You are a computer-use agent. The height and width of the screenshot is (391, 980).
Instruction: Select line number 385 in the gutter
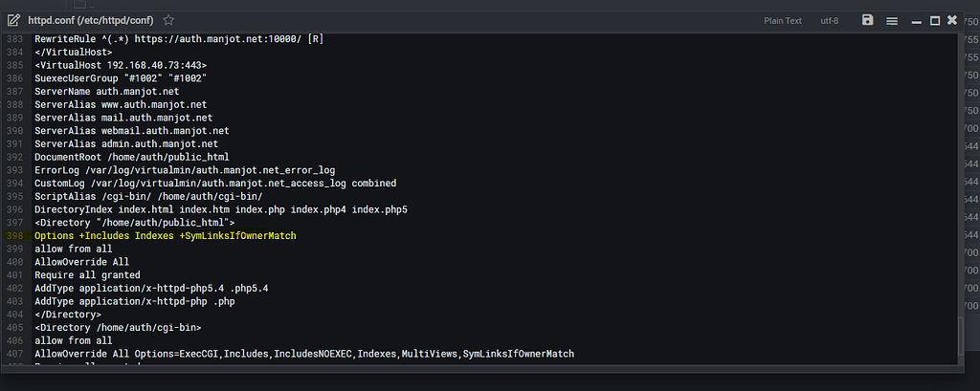[11, 65]
